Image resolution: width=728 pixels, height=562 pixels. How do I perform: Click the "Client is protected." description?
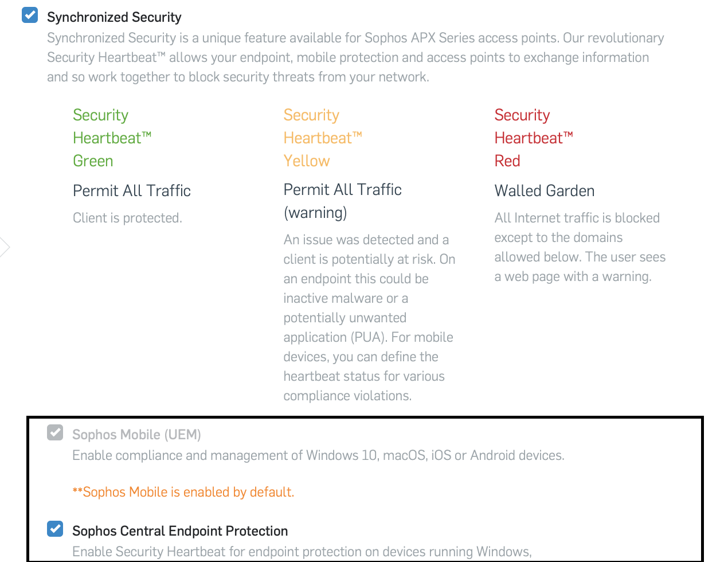tap(127, 218)
